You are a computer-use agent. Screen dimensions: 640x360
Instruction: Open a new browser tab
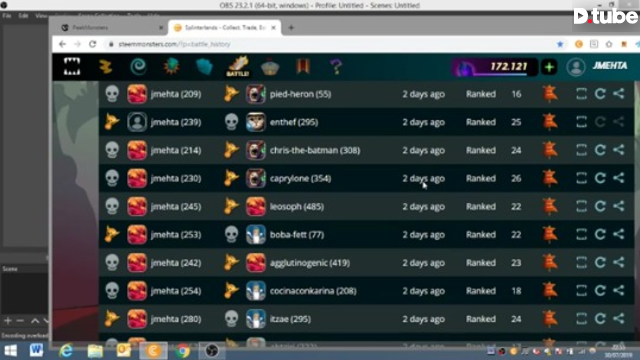291,28
